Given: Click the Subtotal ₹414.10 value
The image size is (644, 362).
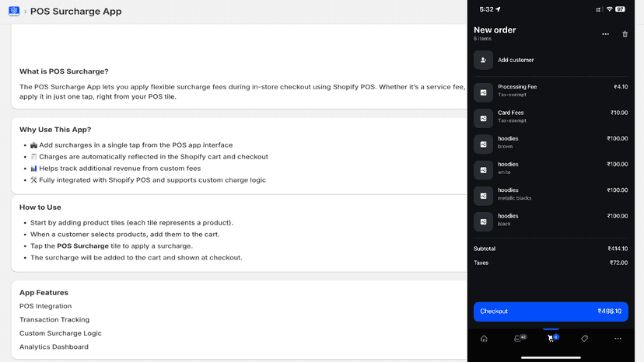Looking at the screenshot, I should [x=618, y=249].
